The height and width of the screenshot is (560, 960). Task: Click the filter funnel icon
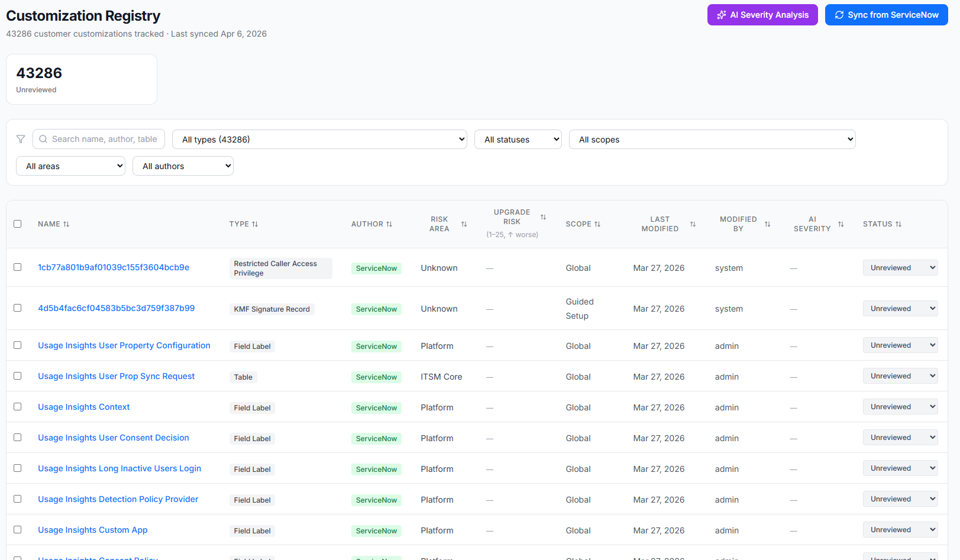[x=21, y=139]
